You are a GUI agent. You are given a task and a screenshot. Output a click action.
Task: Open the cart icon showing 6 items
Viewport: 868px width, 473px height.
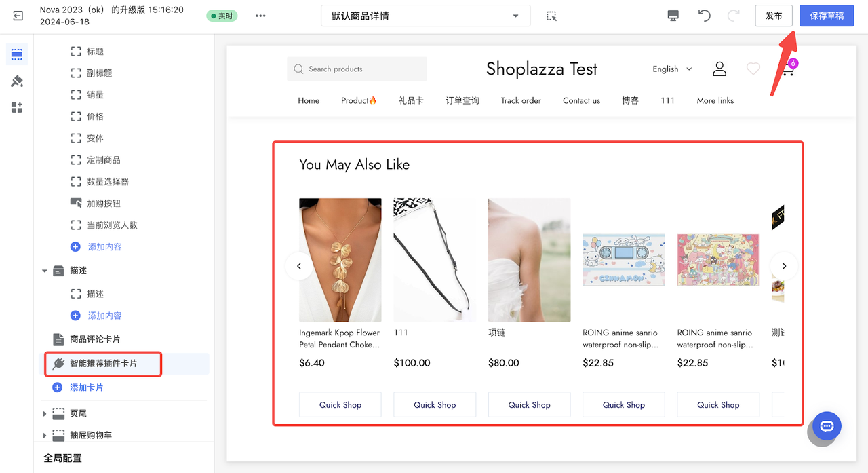[787, 69]
